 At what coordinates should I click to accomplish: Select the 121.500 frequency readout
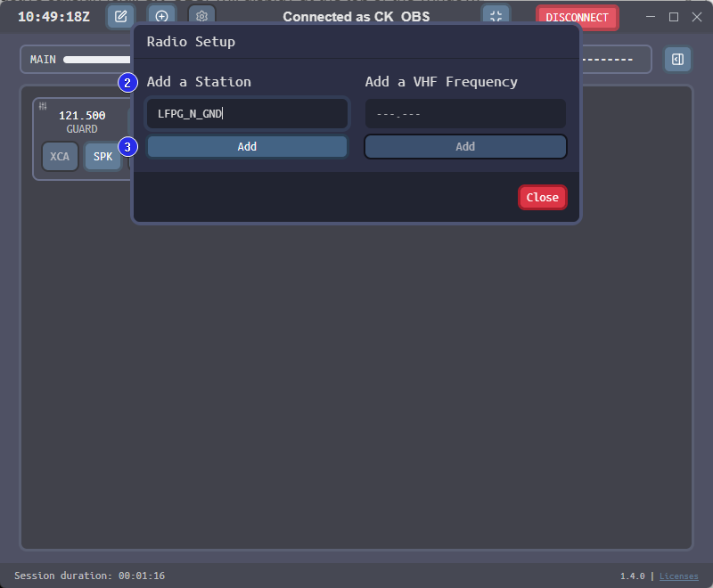tap(82, 116)
